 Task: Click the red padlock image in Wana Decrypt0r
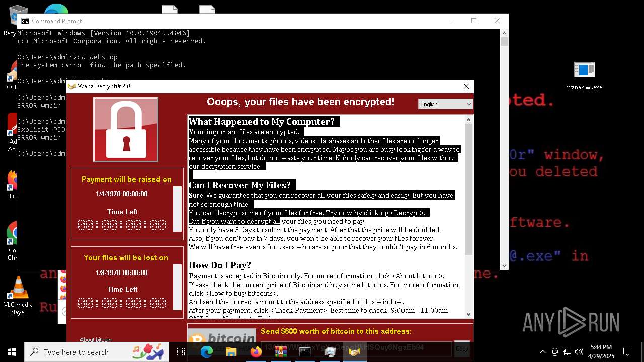point(126,130)
